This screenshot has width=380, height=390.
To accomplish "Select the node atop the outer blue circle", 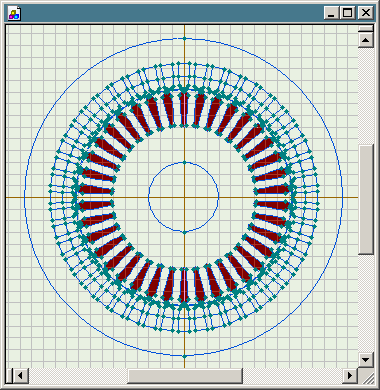I will pos(184,39).
